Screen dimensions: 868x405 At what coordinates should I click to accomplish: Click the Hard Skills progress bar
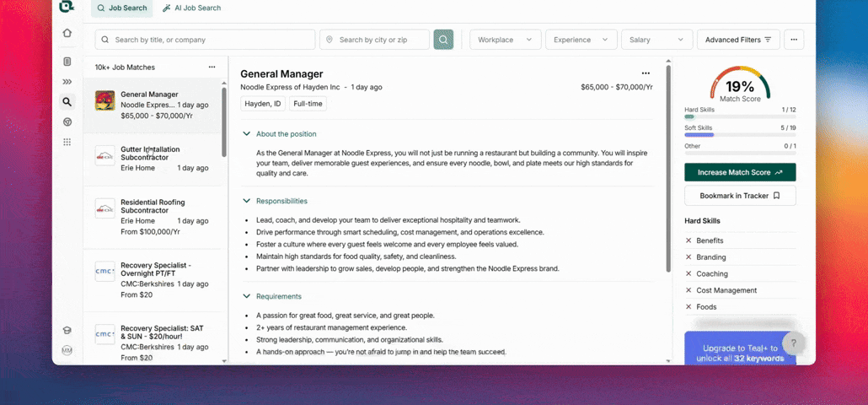740,117
